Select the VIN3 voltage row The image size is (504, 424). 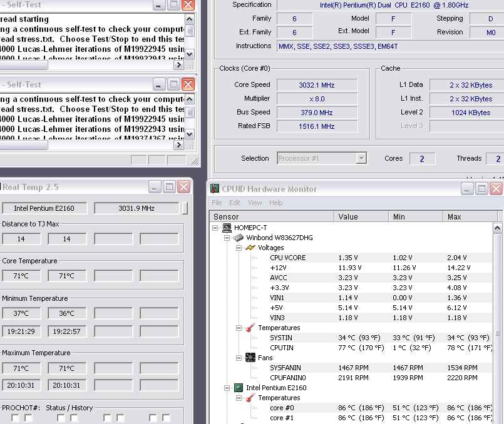(381, 318)
